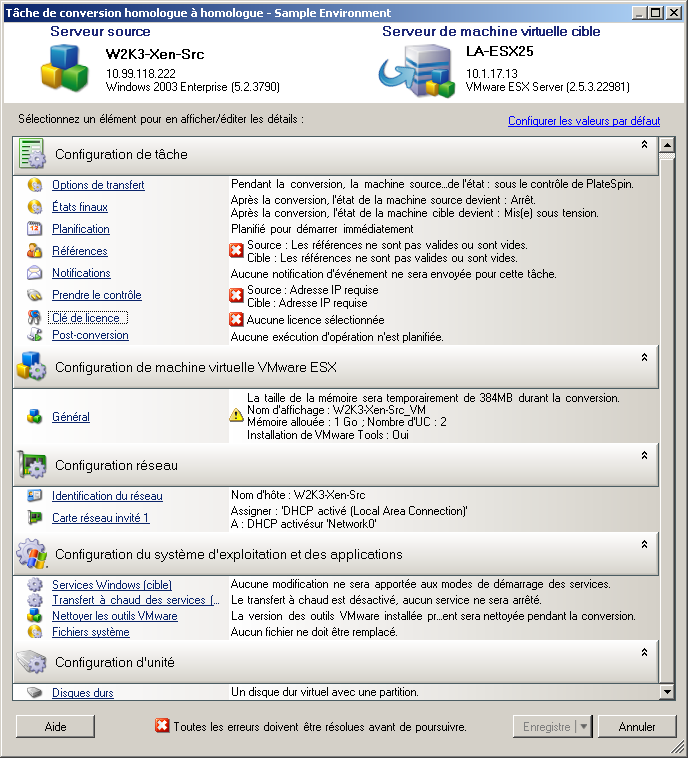Click the Aide button
The width and height of the screenshot is (688, 758).
pos(55,727)
